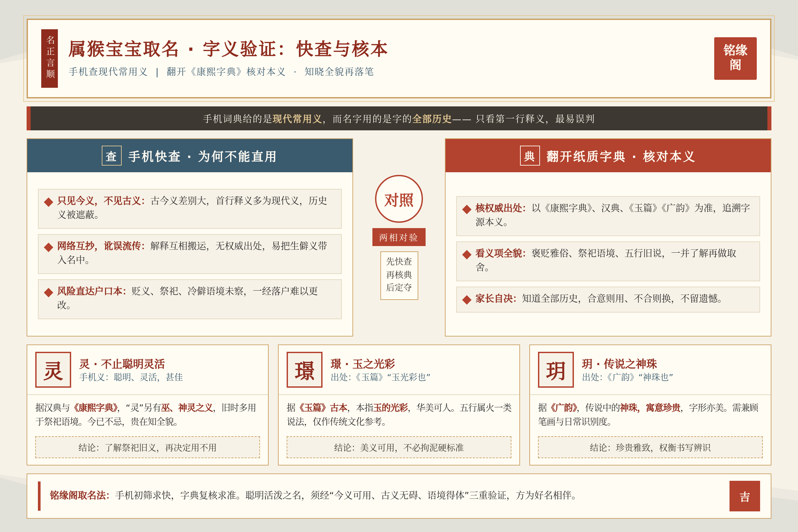Click the large 璟 character tile
Image resolution: width=798 pixels, height=532 pixels.
304,369
